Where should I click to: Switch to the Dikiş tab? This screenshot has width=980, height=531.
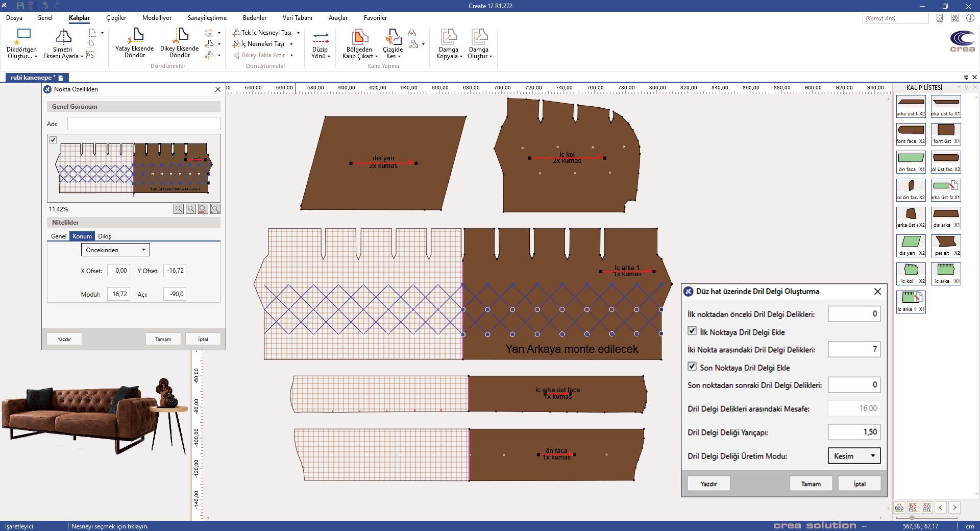click(105, 236)
